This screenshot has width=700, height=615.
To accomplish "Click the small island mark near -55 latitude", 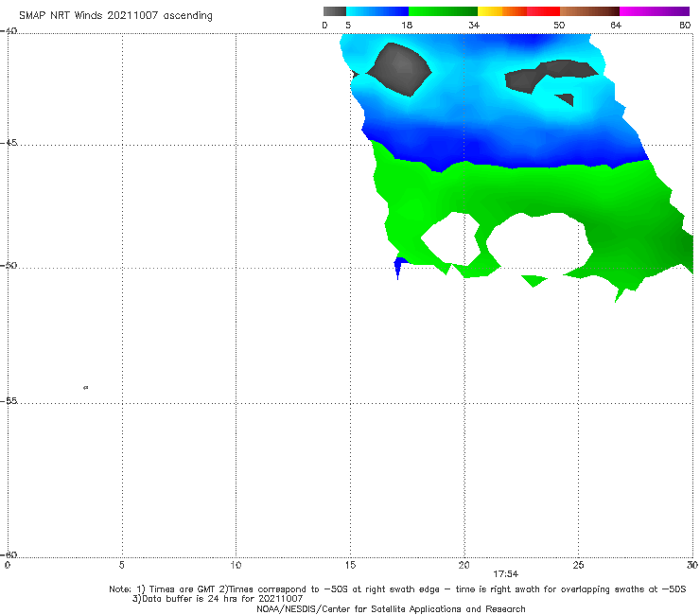I will [x=86, y=387].
